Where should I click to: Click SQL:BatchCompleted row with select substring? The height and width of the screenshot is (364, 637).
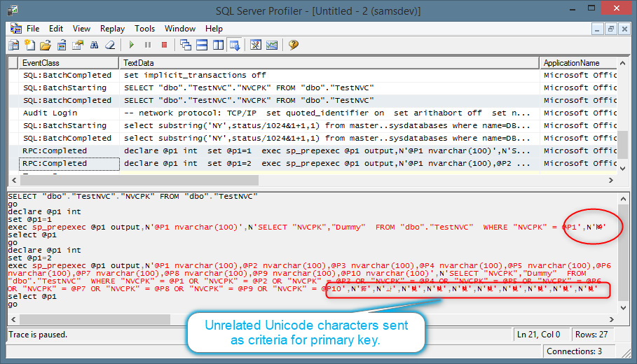313,139
